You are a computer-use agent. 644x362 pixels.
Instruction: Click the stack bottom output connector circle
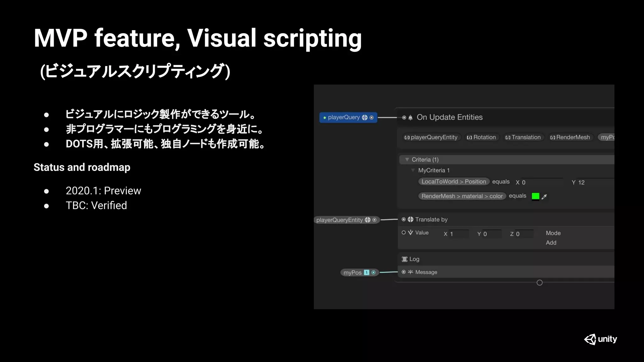(540, 283)
